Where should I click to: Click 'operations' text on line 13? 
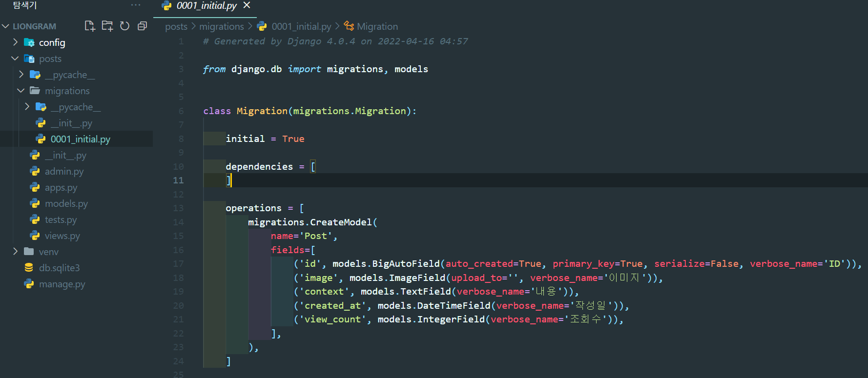253,208
